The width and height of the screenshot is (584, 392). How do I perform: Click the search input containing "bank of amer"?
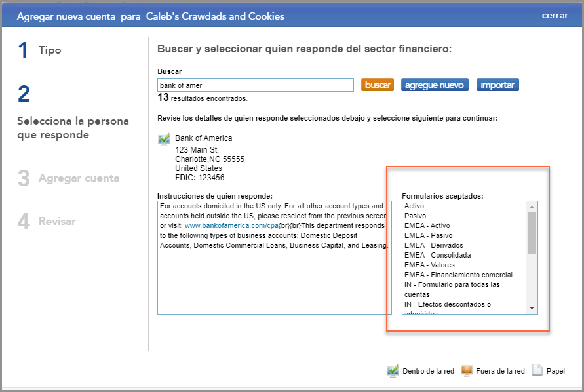click(255, 84)
